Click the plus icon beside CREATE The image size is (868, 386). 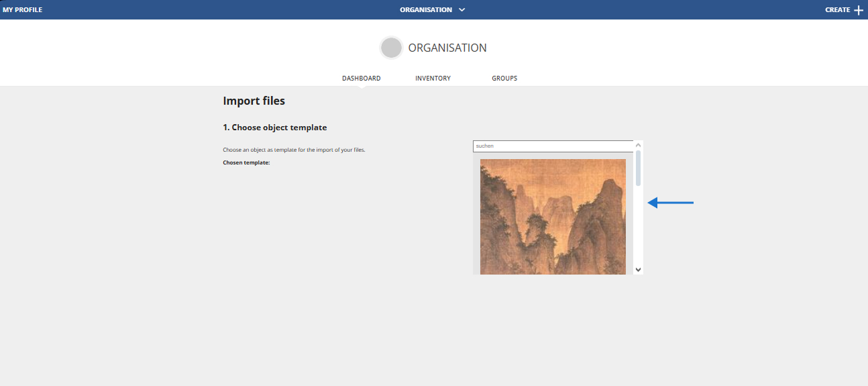pos(859,10)
